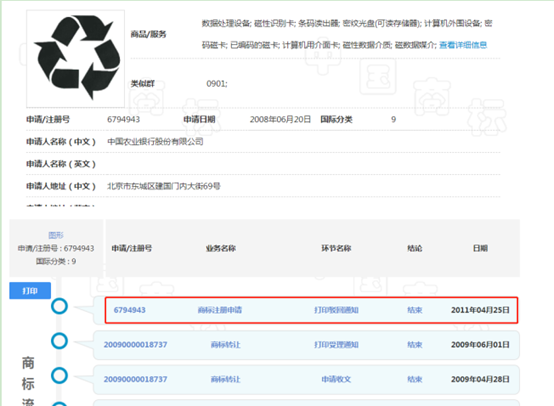Click the 环节名称 column header

coord(336,248)
